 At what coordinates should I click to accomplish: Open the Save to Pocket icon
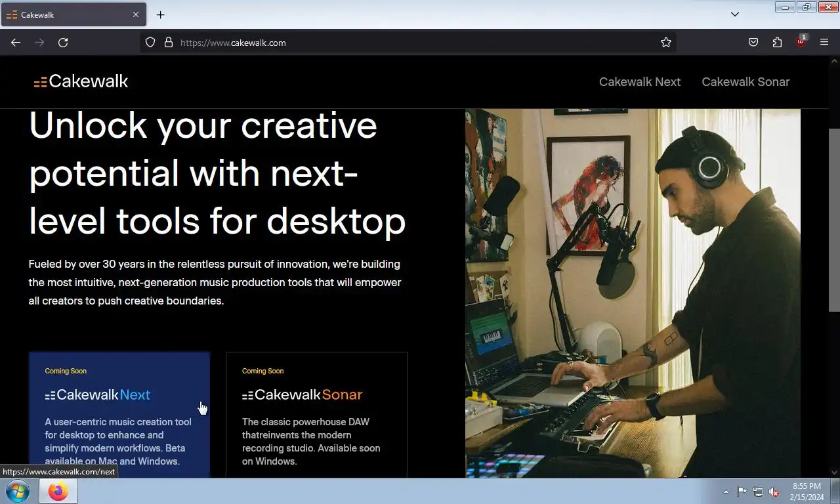[x=753, y=43]
